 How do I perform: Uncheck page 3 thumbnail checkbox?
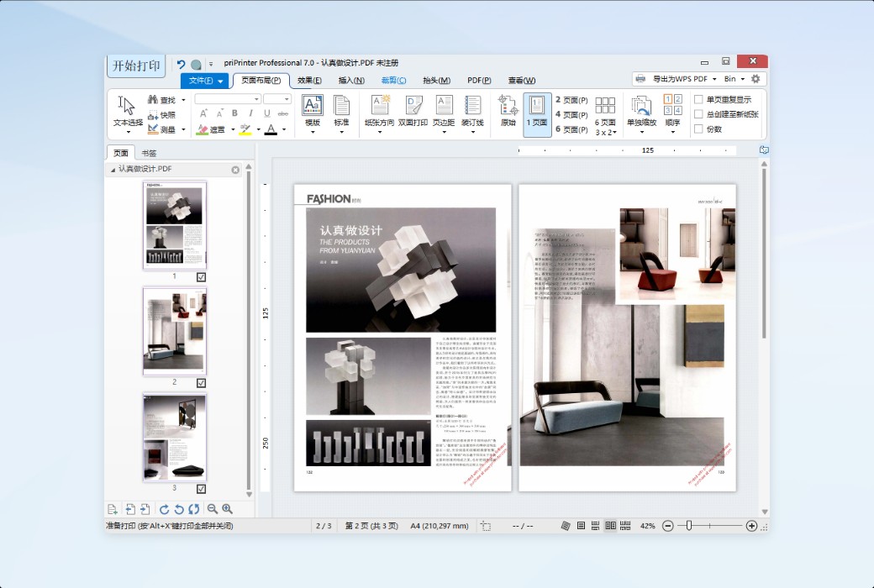(x=201, y=489)
